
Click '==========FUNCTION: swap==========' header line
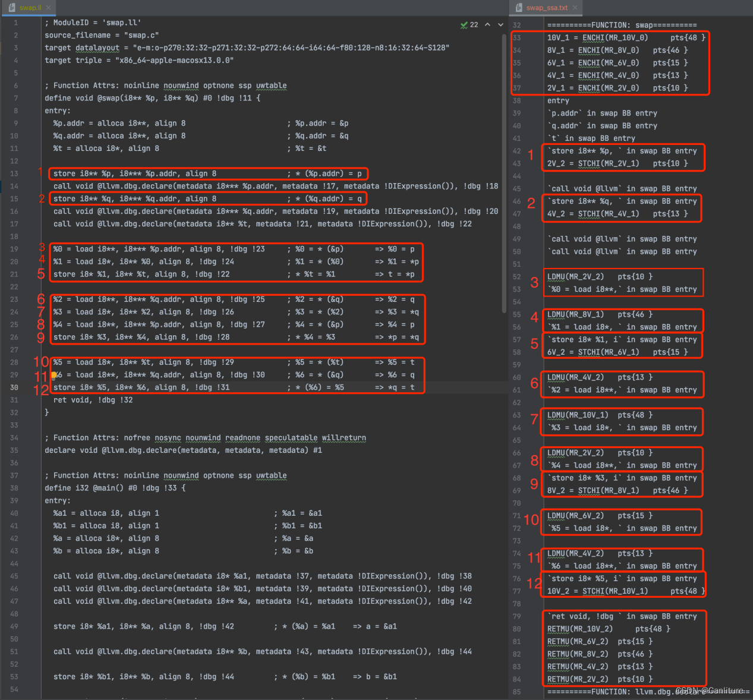point(622,25)
